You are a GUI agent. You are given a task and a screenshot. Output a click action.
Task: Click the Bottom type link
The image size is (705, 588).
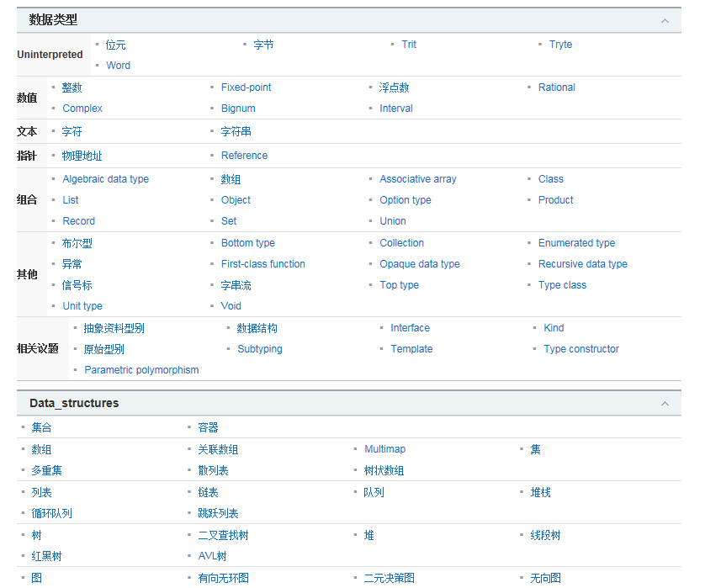tap(247, 243)
